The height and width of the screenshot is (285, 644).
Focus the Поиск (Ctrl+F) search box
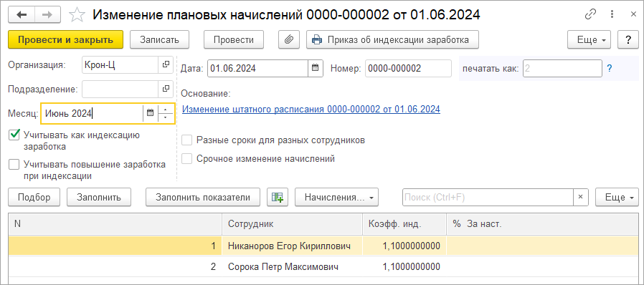[488, 197]
